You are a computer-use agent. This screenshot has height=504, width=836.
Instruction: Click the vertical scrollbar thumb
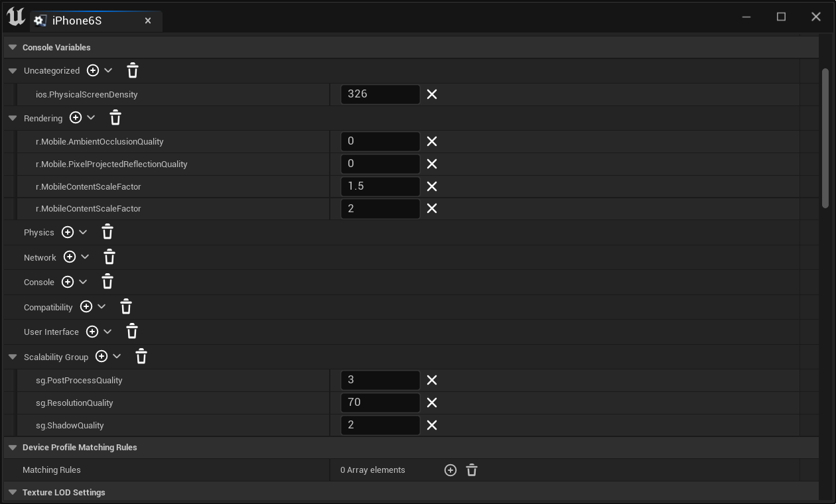(x=825, y=138)
